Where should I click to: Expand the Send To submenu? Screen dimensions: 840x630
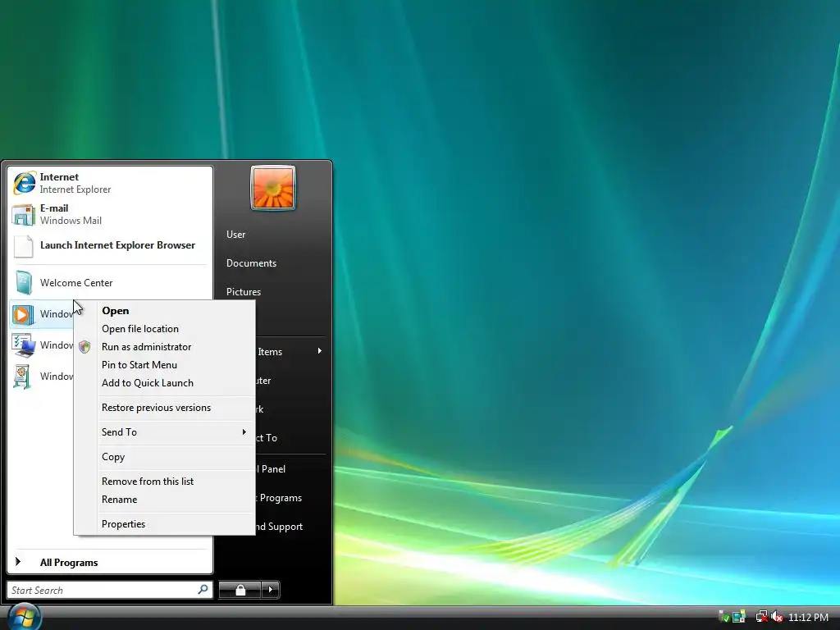click(x=164, y=432)
